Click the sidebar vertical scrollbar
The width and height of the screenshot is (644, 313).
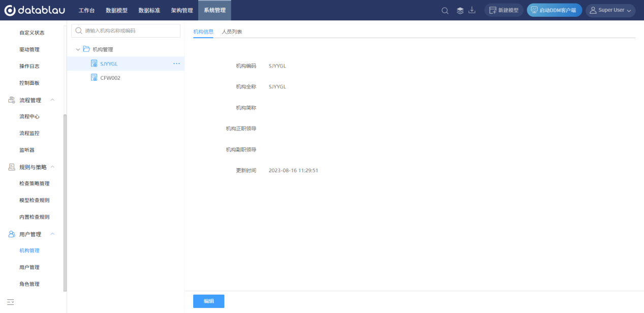65,203
